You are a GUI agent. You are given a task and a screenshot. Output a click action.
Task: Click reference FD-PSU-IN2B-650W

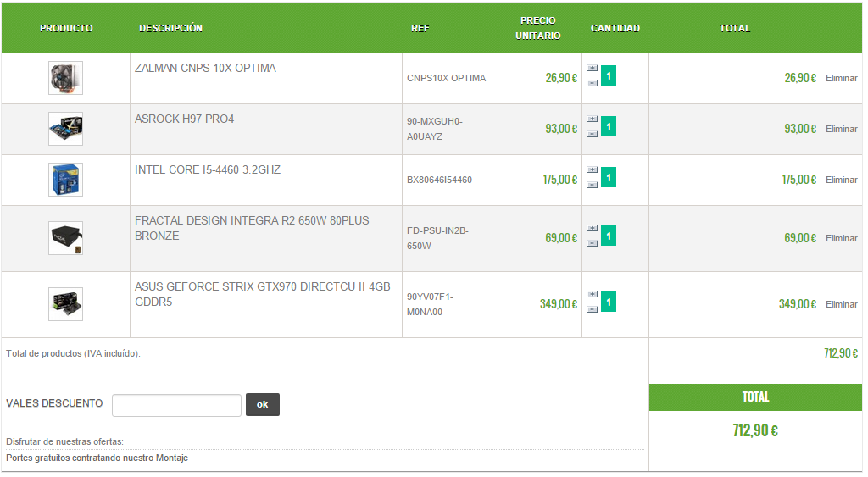coord(437,238)
